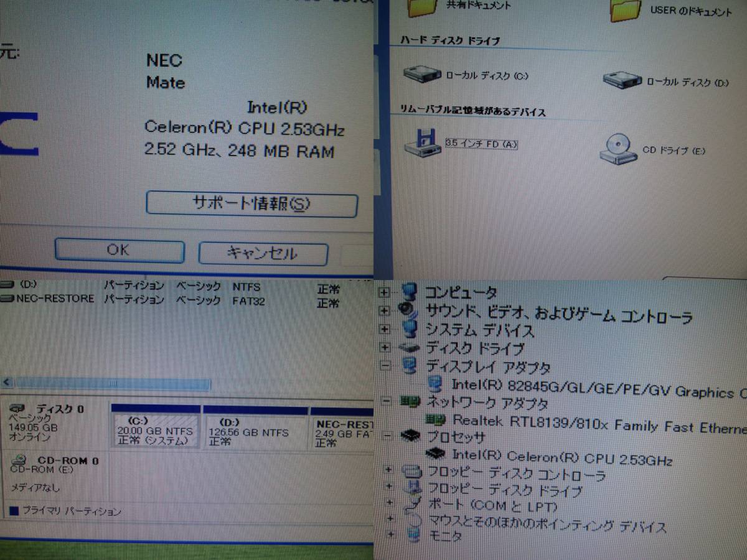Click the コンピュータ category icon

(x=409, y=291)
